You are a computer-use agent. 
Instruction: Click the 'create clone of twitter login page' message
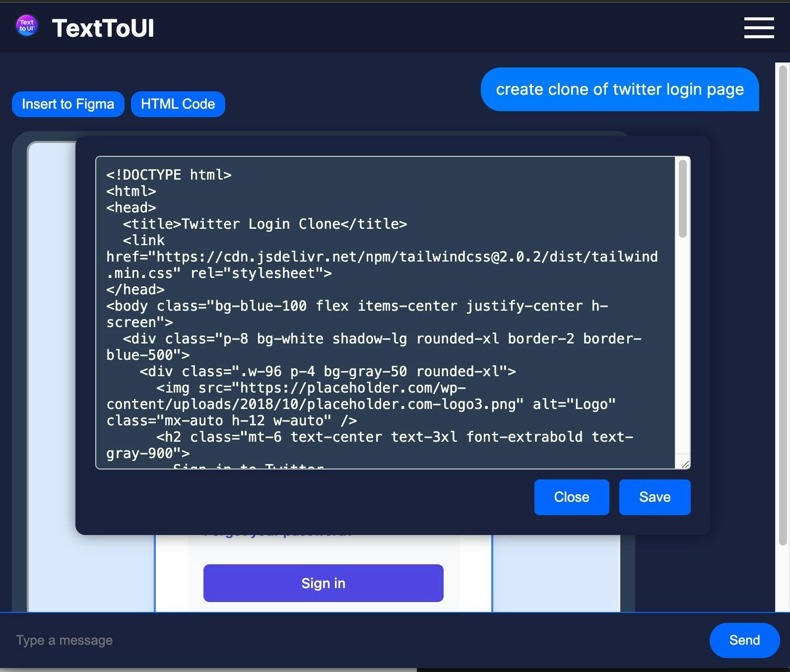(620, 89)
